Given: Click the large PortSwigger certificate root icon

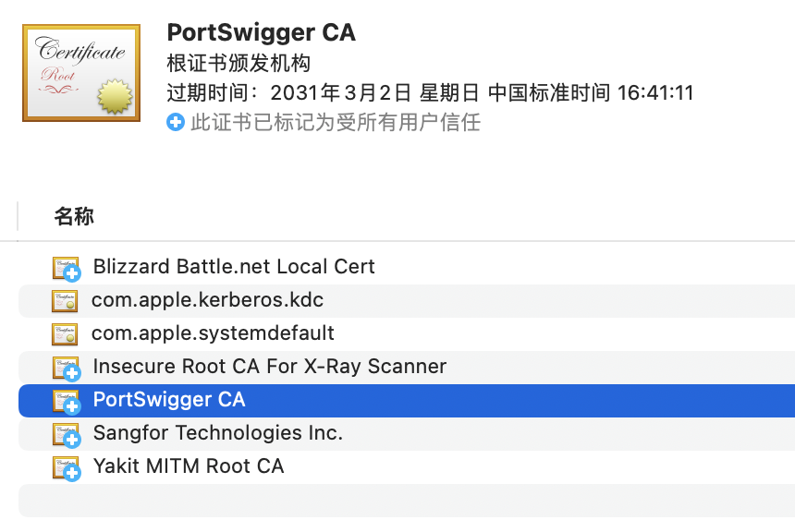Looking at the screenshot, I should click(81, 73).
